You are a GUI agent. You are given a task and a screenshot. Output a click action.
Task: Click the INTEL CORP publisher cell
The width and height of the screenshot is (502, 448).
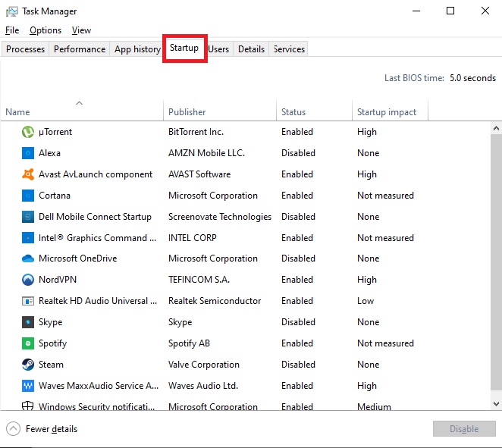[x=193, y=238]
